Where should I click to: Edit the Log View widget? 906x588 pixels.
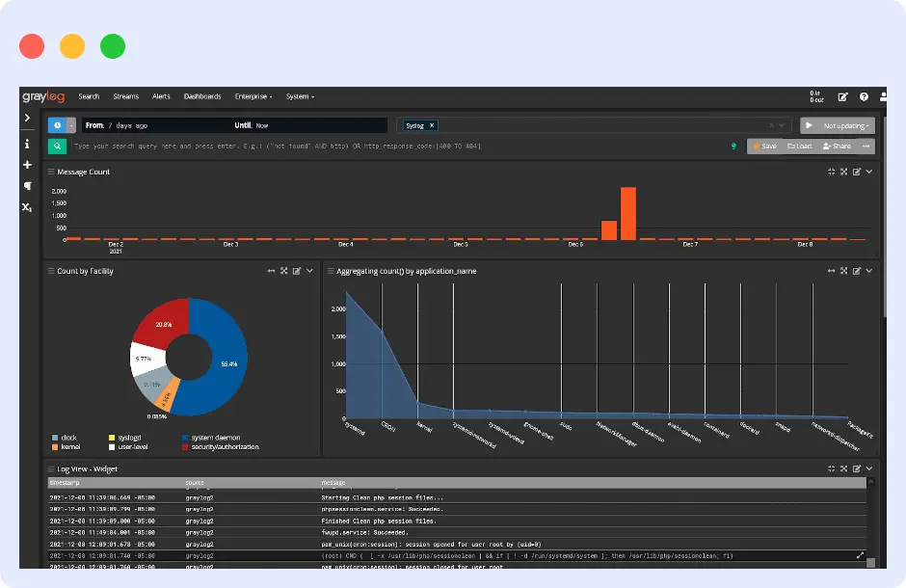tap(856, 468)
